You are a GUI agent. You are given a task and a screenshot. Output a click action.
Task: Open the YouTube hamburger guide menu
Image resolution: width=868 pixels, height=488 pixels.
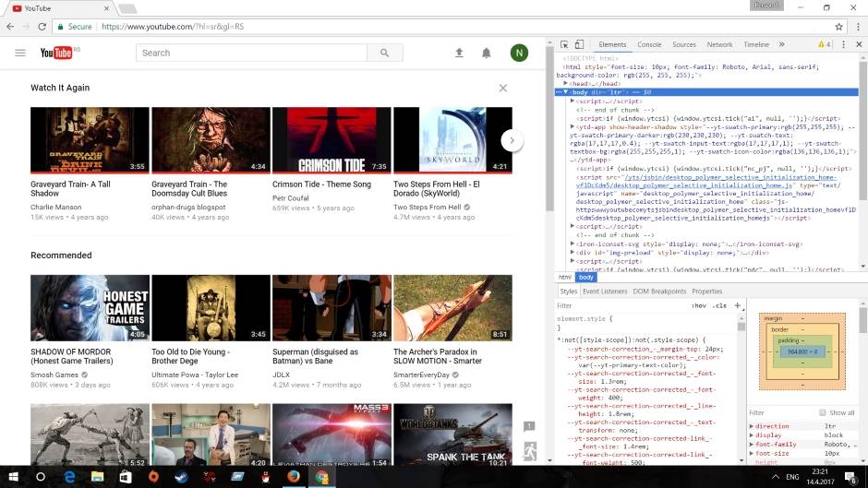[20, 54]
